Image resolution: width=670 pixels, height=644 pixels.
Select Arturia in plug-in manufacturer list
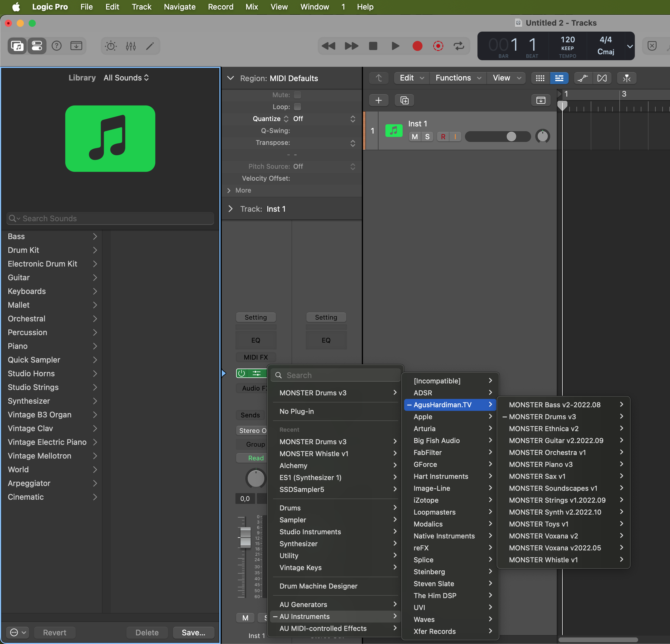coord(450,428)
